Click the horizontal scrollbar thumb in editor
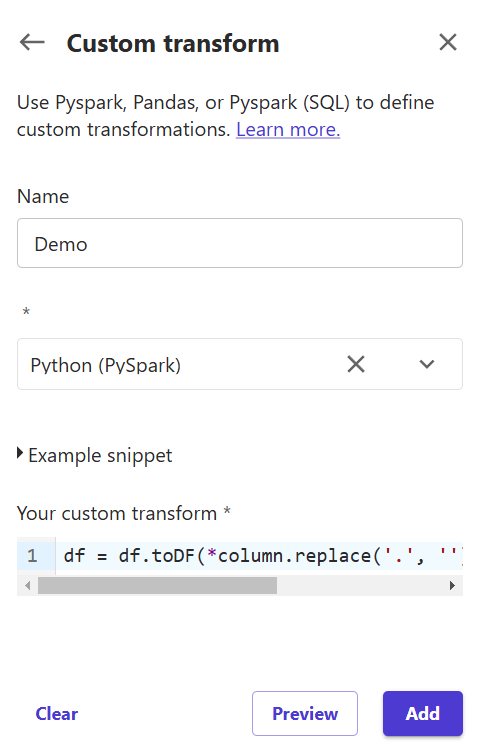Viewport: 482px width, 756px height. (x=158, y=586)
